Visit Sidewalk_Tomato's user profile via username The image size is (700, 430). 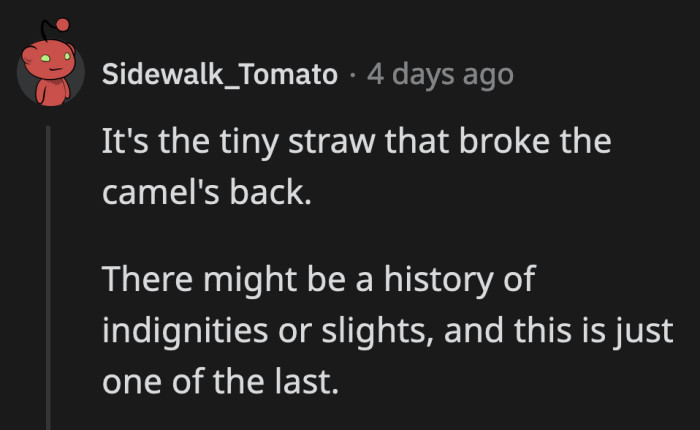click(x=220, y=74)
